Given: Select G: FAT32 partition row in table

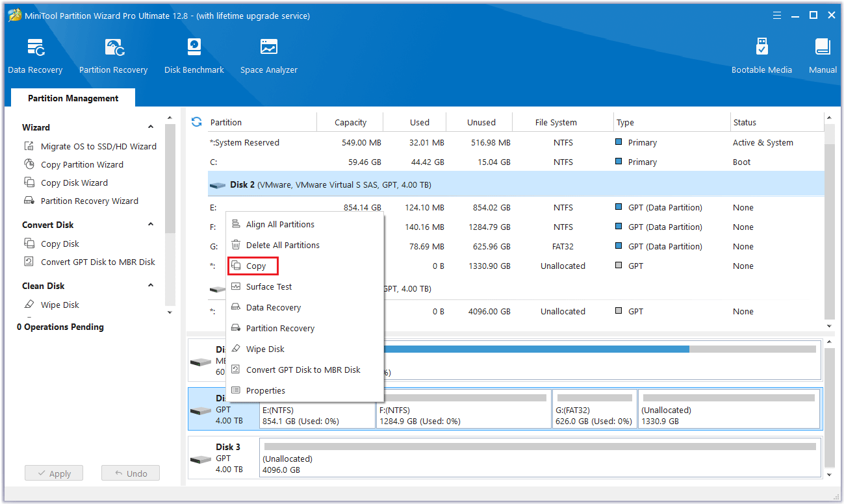Looking at the screenshot, I should coord(516,246).
